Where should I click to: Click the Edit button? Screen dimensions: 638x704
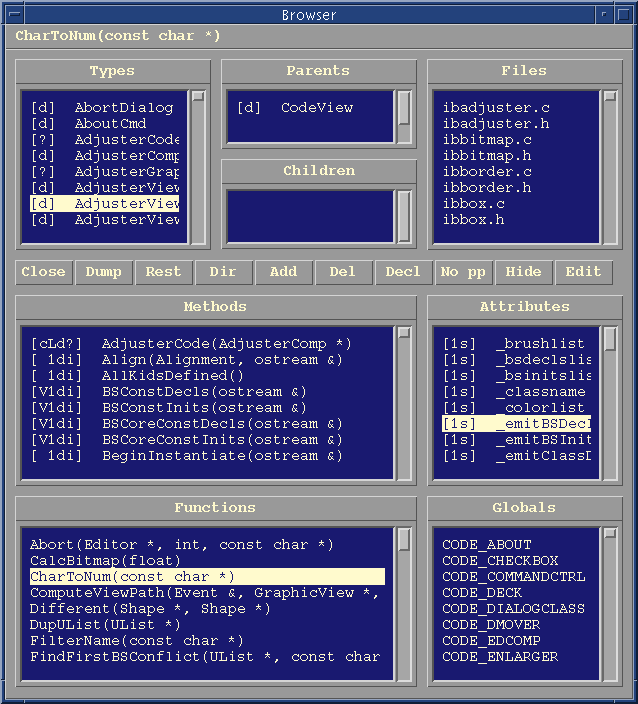[584, 272]
